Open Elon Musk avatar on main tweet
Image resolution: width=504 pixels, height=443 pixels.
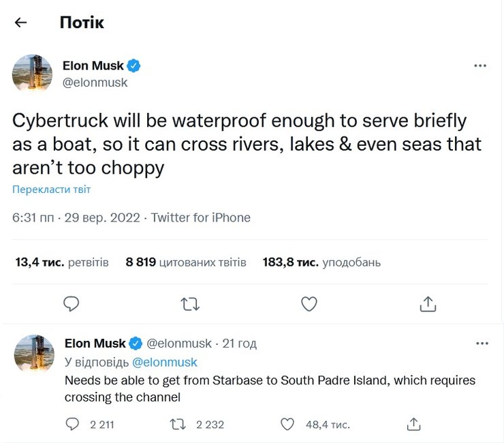coord(33,74)
